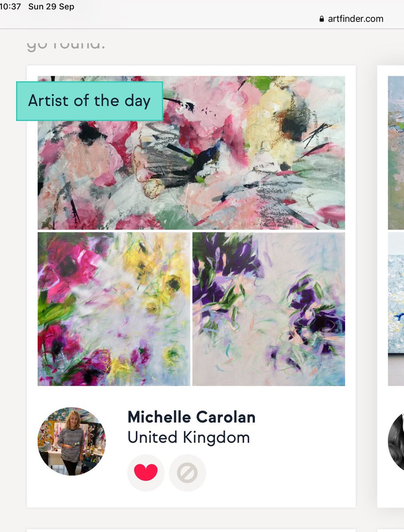Click the United Kingdom location text
404x532 pixels.
[x=188, y=438]
